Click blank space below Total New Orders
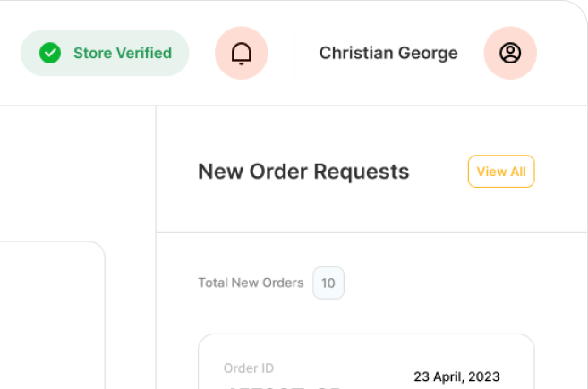This screenshot has height=389, width=588. coord(366,317)
